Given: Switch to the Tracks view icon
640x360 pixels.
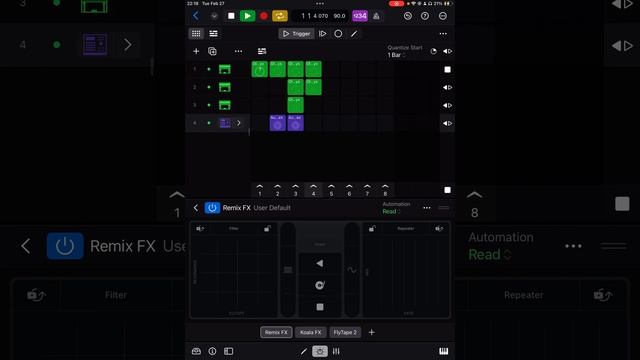Looking at the screenshot, I should [x=213, y=33].
